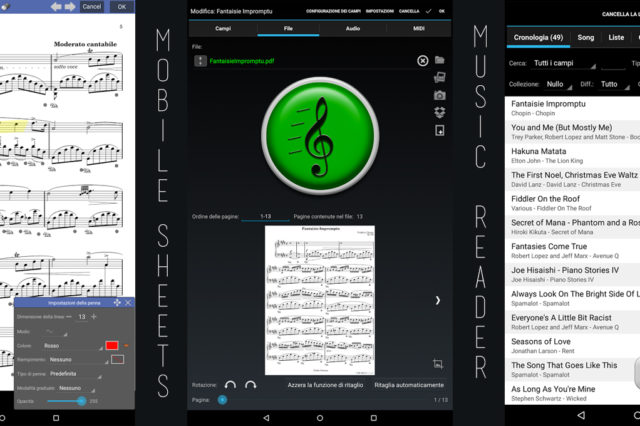The image size is (640, 426).
Task: Add a blank page with the page-plus icon
Action: tap(440, 131)
